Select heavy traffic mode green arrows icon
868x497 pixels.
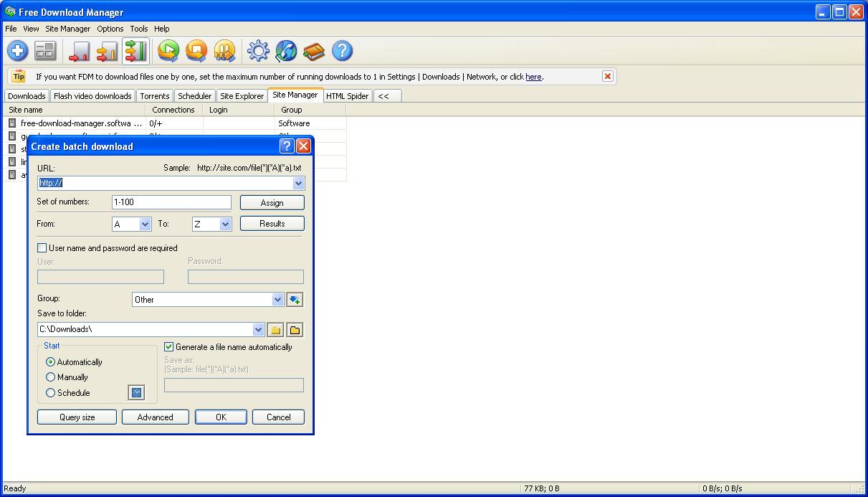135,50
